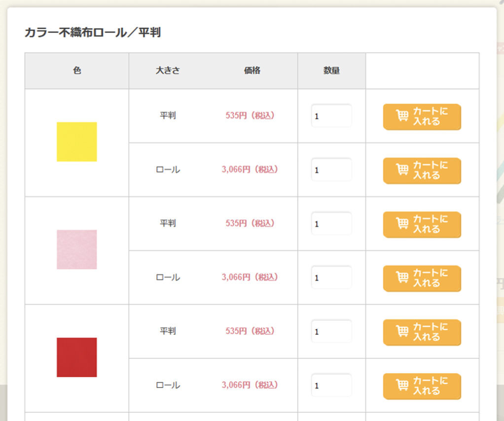
Task: Add pink 平判 item to cart
Action: coord(422,225)
